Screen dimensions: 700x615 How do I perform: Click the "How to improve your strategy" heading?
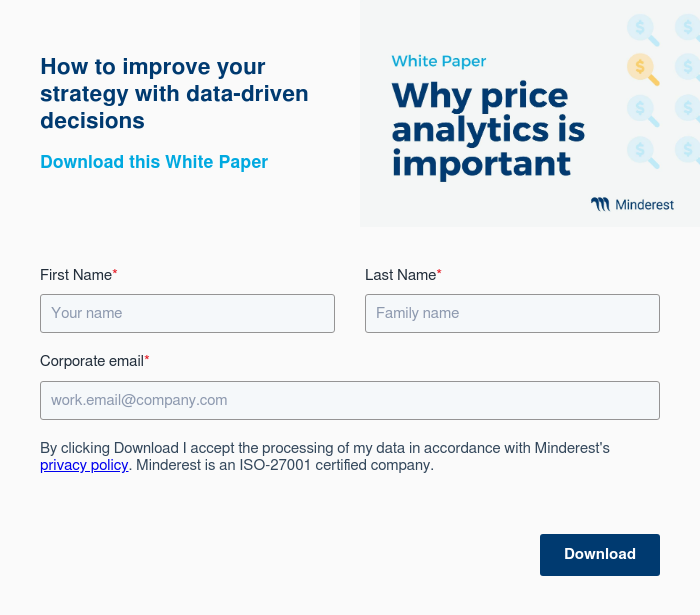[x=174, y=94]
